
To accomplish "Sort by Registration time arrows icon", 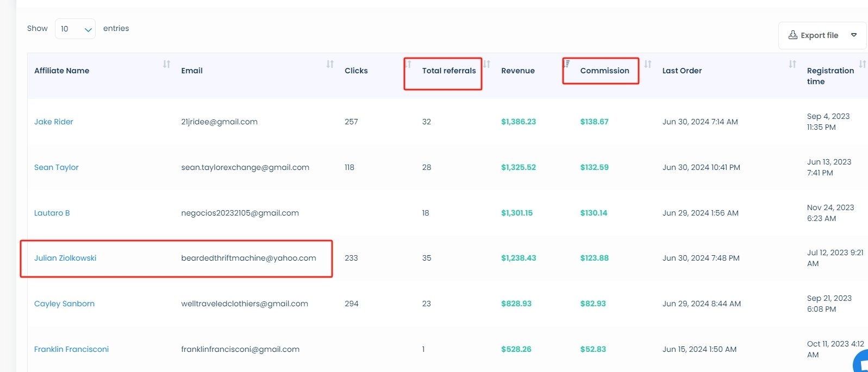I will (862, 64).
